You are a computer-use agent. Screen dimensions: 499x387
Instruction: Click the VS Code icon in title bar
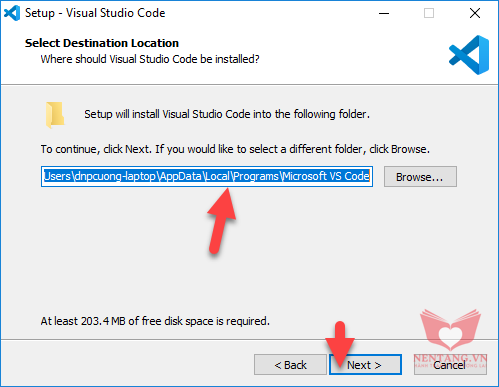coord(12,13)
